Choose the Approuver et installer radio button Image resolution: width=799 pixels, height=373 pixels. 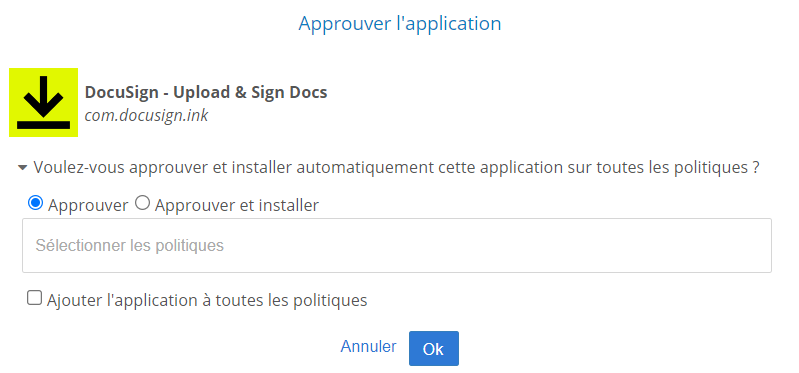[x=143, y=204]
